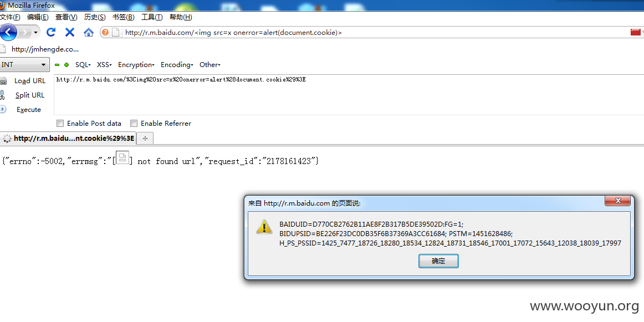This screenshot has height=322, width=644.
Task: Click the green minus icon in HackBar
Action: tap(57, 65)
